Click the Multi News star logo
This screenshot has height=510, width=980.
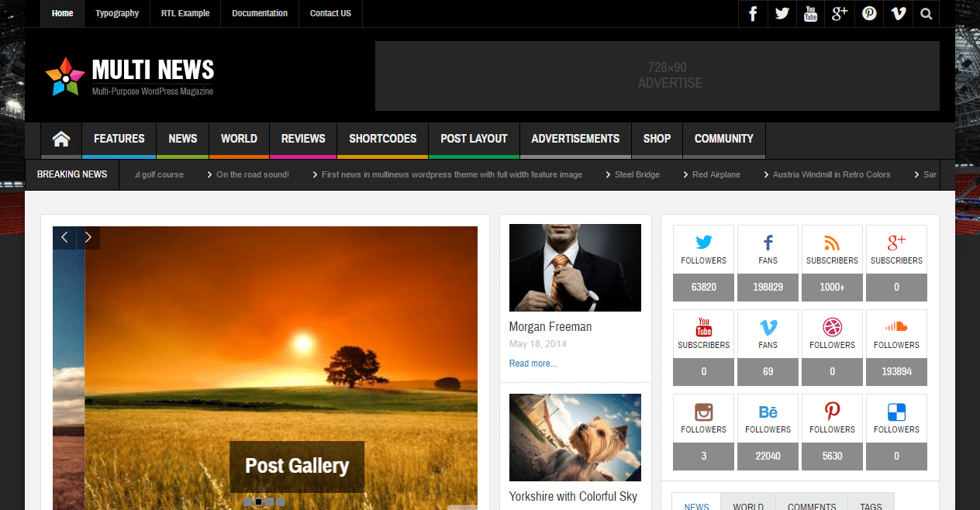coord(64,77)
